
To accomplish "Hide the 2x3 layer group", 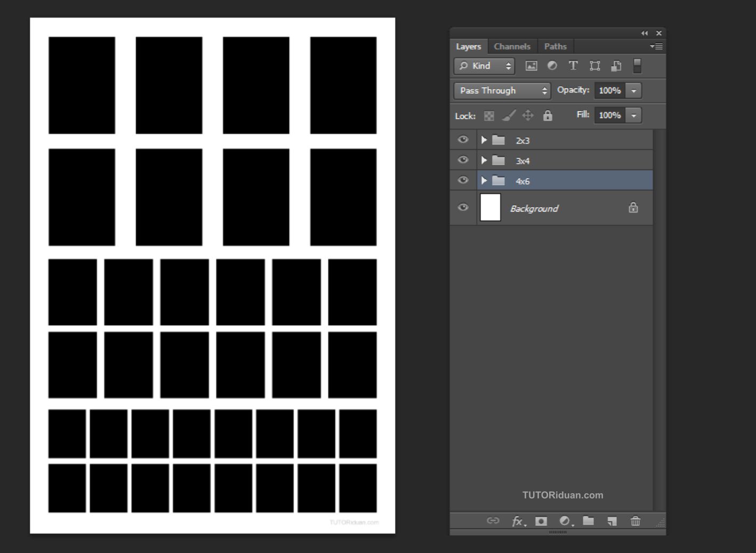I will pos(463,139).
